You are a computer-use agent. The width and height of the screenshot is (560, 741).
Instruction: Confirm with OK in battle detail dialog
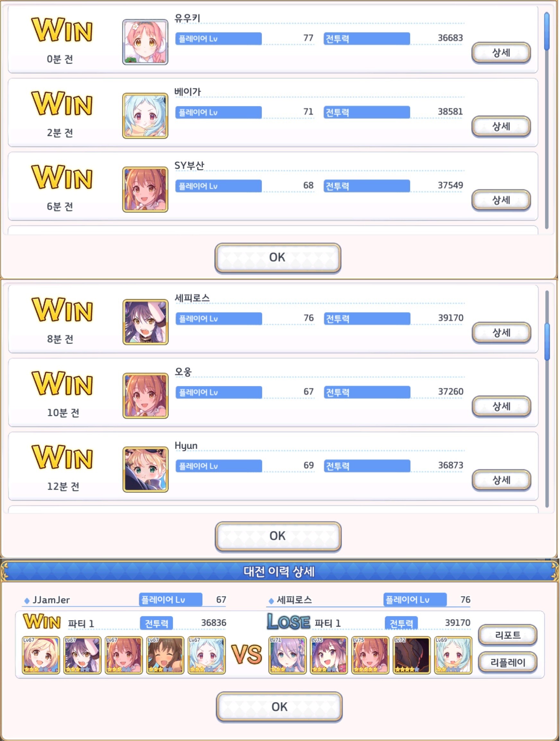[279, 707]
